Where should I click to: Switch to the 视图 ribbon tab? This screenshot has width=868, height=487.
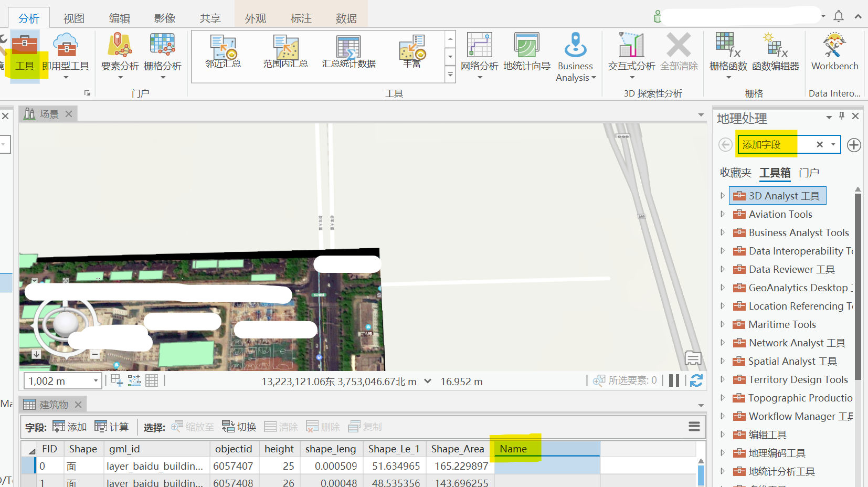tap(74, 18)
